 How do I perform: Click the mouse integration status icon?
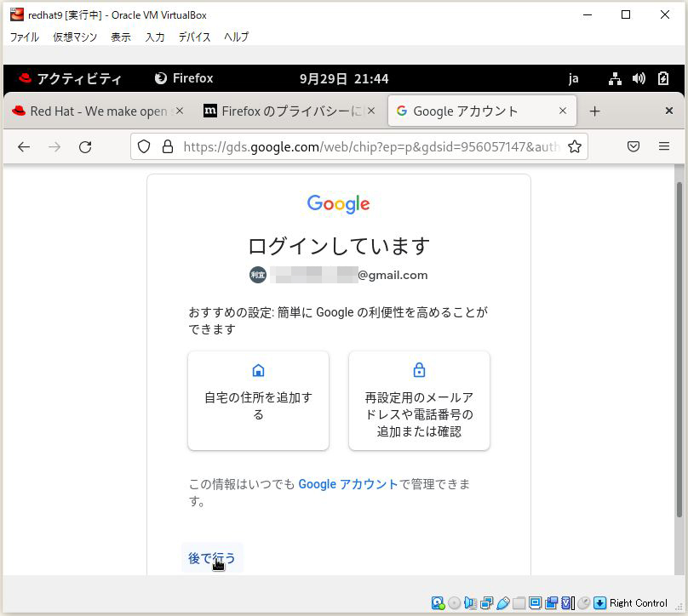(x=583, y=603)
